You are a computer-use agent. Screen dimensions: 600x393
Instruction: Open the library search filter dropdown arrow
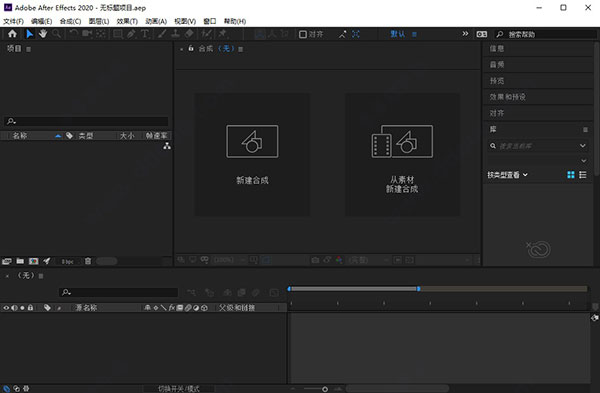pos(582,145)
